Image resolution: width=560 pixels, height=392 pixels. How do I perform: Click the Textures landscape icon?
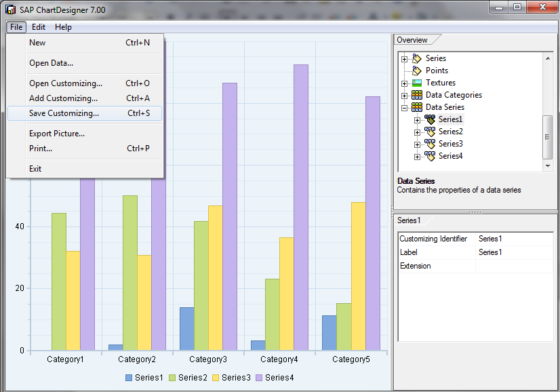point(417,83)
